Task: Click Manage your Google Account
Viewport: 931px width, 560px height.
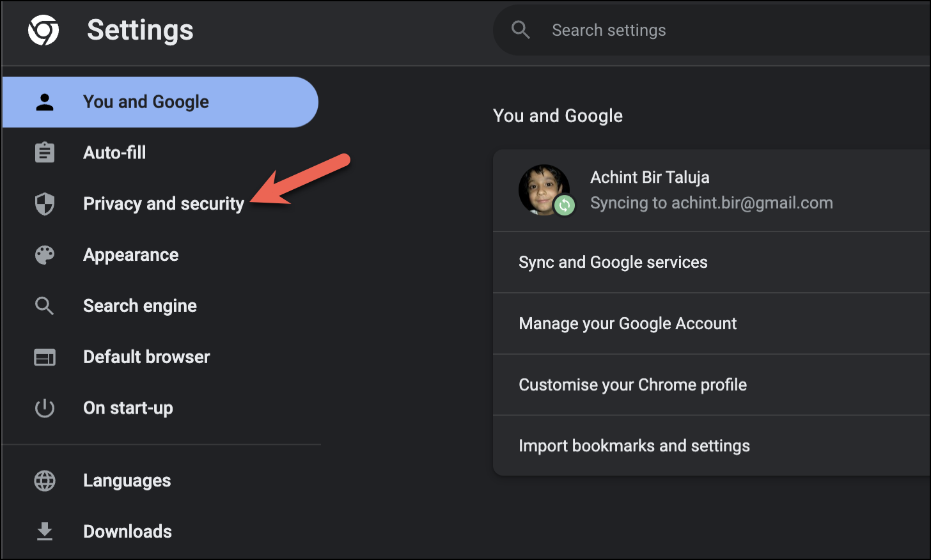Action: click(627, 323)
